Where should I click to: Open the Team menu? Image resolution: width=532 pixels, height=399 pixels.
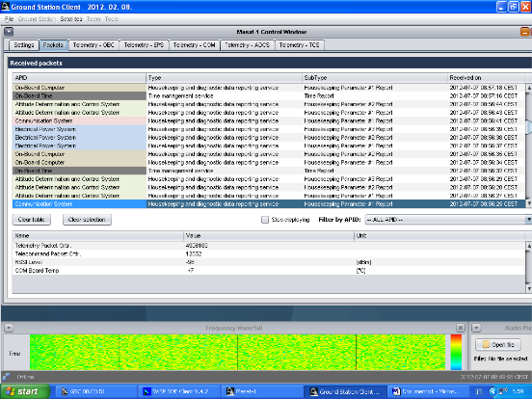pyautogui.click(x=93, y=19)
